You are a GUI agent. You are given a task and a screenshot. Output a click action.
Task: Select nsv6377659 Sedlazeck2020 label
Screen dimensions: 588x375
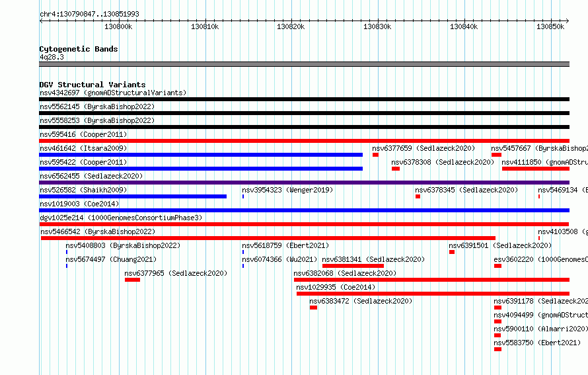coord(423,148)
